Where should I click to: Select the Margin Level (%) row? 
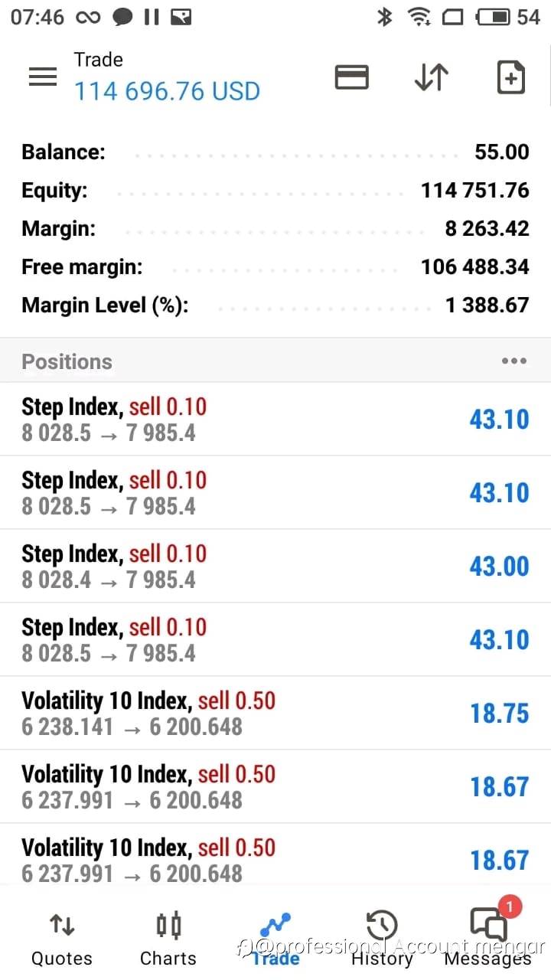click(x=275, y=305)
